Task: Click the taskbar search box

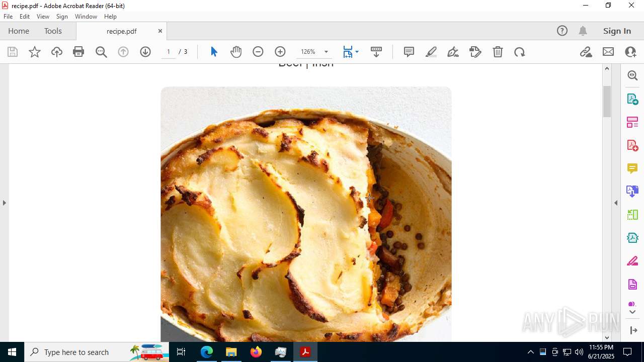Action: click(x=97, y=352)
